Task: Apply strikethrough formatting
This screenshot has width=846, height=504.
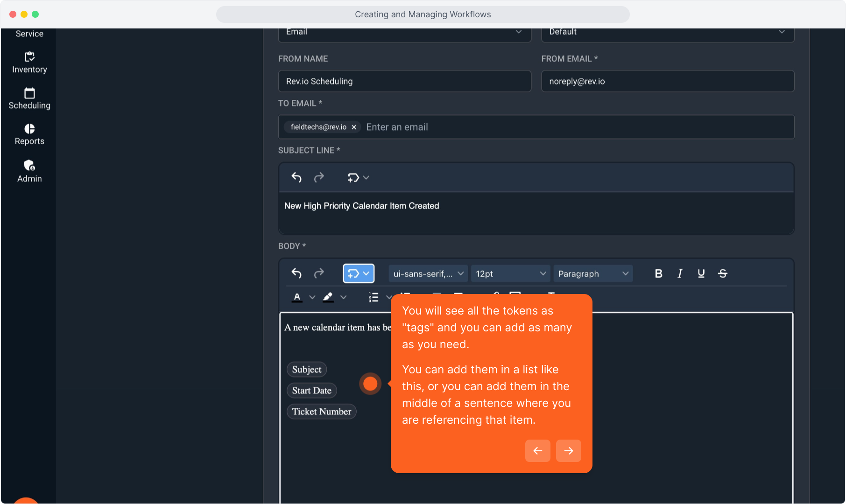Action: click(x=722, y=273)
